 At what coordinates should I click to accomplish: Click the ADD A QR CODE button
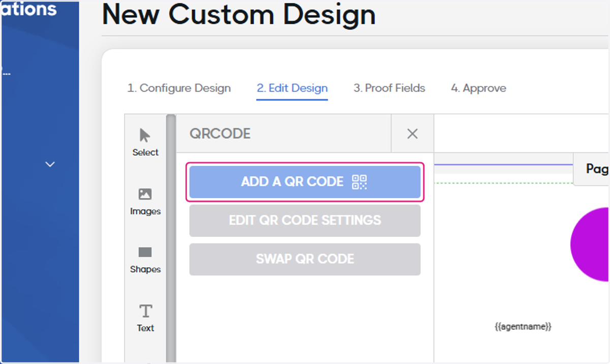coord(305,182)
